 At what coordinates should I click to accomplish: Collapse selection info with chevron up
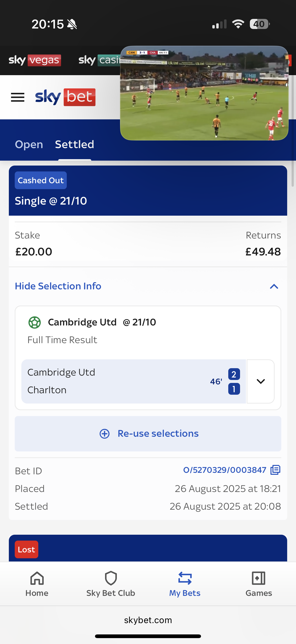(274, 286)
